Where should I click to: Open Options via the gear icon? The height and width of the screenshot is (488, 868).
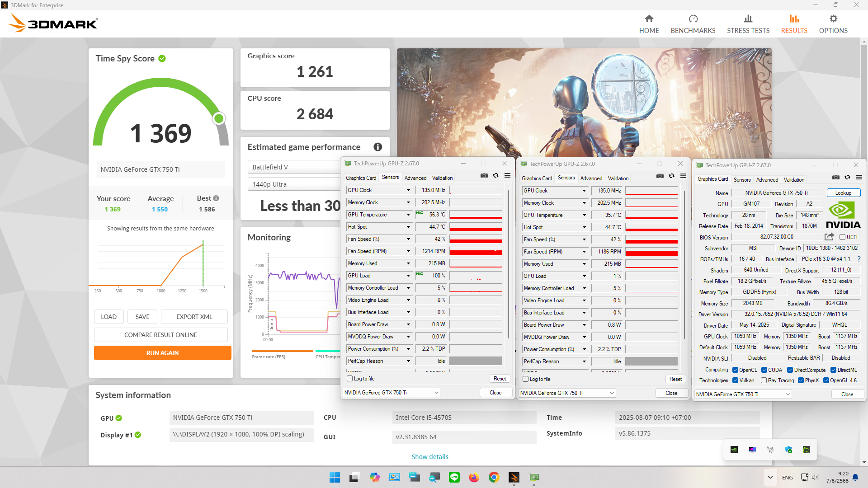pos(833,19)
